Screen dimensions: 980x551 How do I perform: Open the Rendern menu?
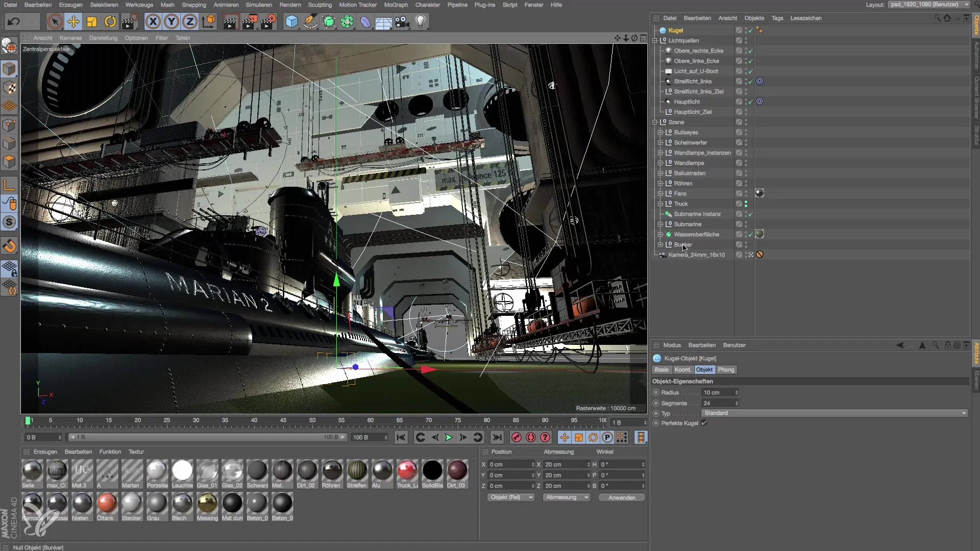[290, 5]
